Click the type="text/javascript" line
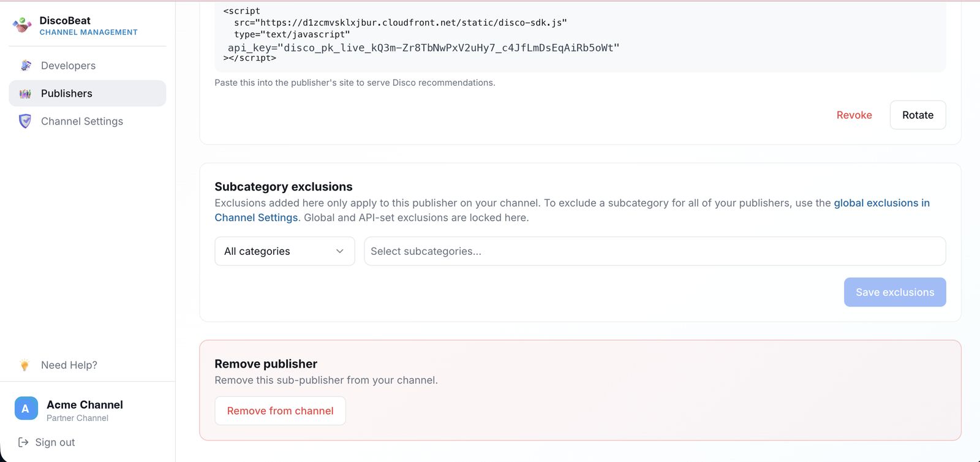Viewport: 980px width, 462px height. pyautogui.click(x=292, y=35)
